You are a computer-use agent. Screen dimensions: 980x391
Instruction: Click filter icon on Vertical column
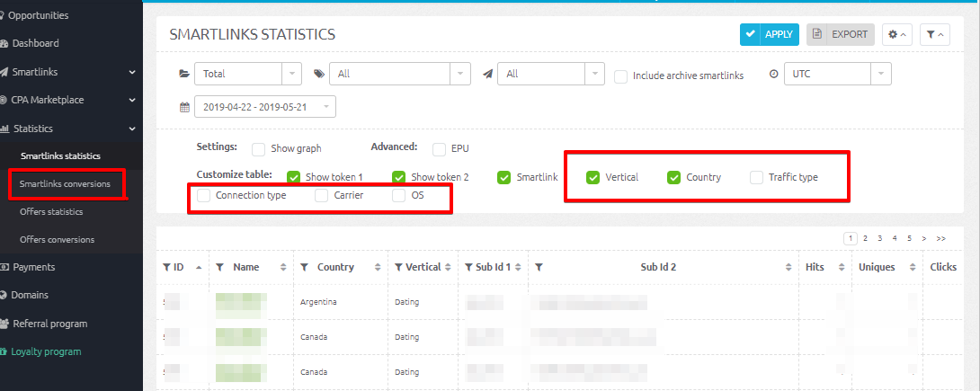(x=399, y=267)
